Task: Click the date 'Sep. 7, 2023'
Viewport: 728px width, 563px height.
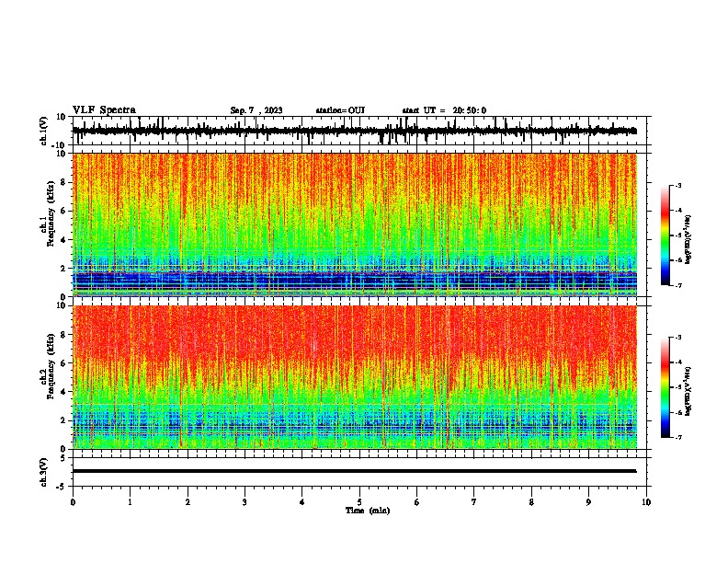Action: click(256, 110)
